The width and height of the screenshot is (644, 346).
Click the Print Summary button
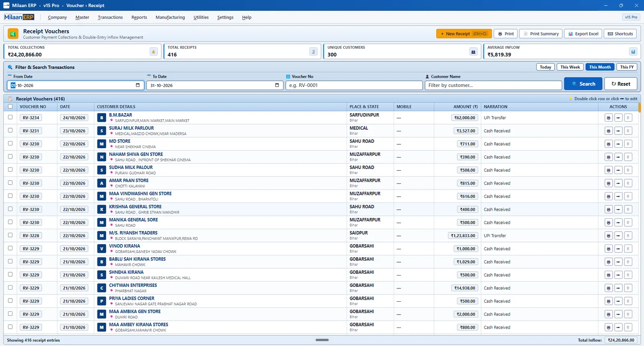(x=541, y=34)
